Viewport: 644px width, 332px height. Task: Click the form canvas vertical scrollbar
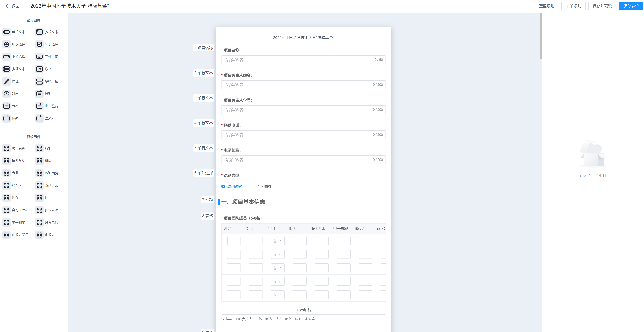tap(540, 36)
